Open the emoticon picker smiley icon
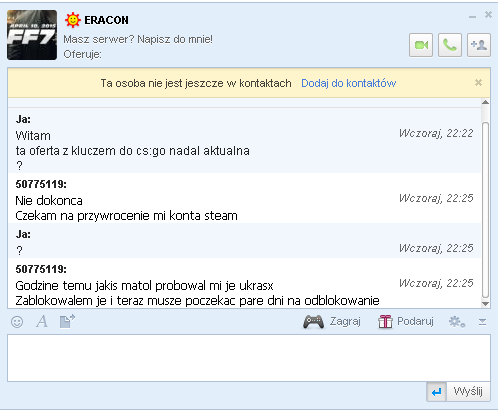Image resolution: width=498 pixels, height=413 pixels. click(x=17, y=322)
